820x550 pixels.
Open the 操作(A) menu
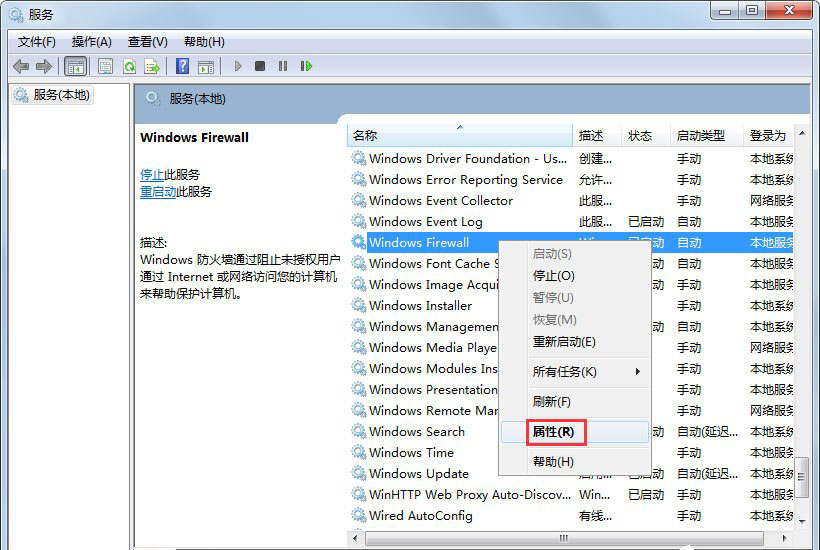click(x=92, y=42)
